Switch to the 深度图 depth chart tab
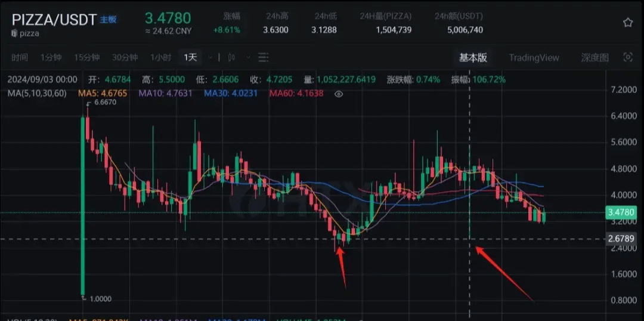 click(595, 57)
